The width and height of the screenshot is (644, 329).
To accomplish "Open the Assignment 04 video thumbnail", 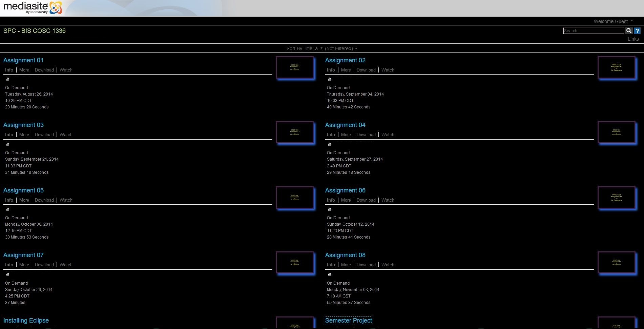I will point(617,132).
